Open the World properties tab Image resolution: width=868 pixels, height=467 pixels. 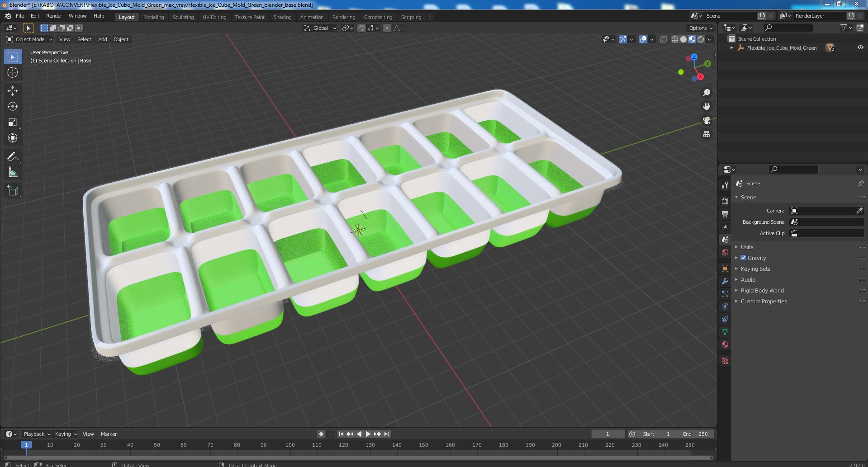click(x=725, y=252)
